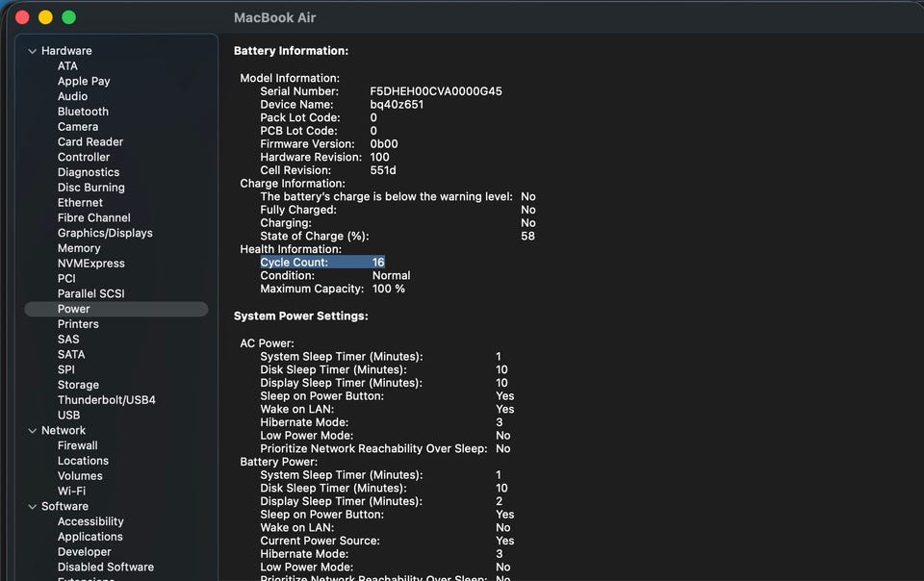Open Graphics/Displays information
Image resolution: width=924 pixels, height=581 pixels.
(x=105, y=233)
